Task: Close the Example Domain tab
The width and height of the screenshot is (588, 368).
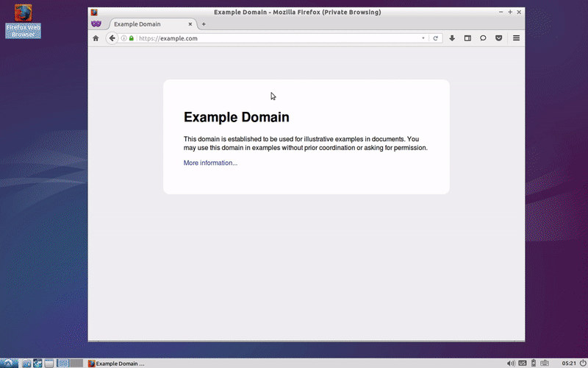Action: coord(190,24)
